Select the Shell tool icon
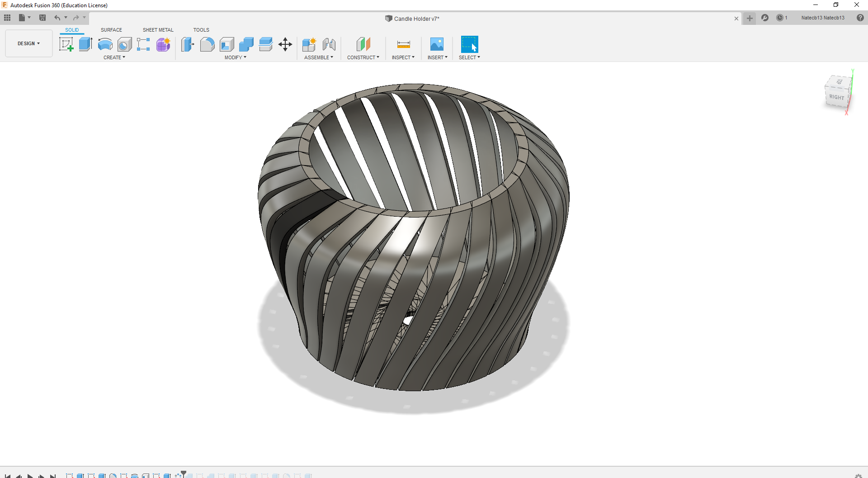The height and width of the screenshot is (478, 868). point(227,44)
